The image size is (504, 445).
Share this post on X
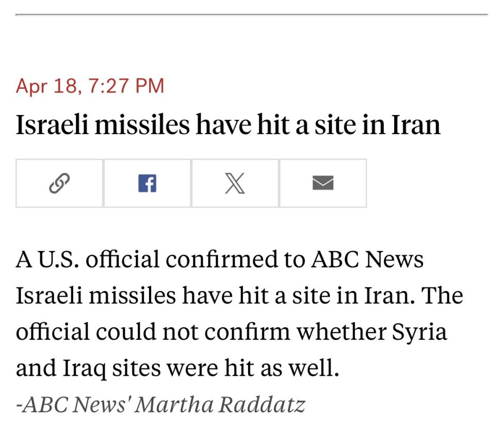click(235, 183)
